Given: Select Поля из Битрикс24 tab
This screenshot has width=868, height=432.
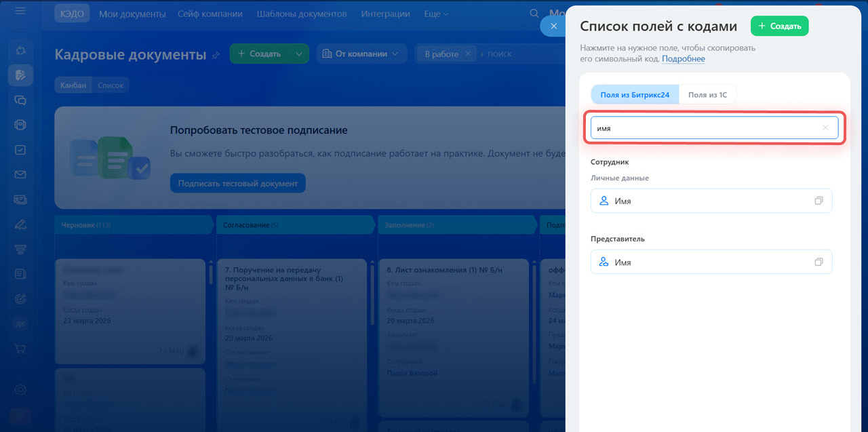Looking at the screenshot, I should coord(635,95).
